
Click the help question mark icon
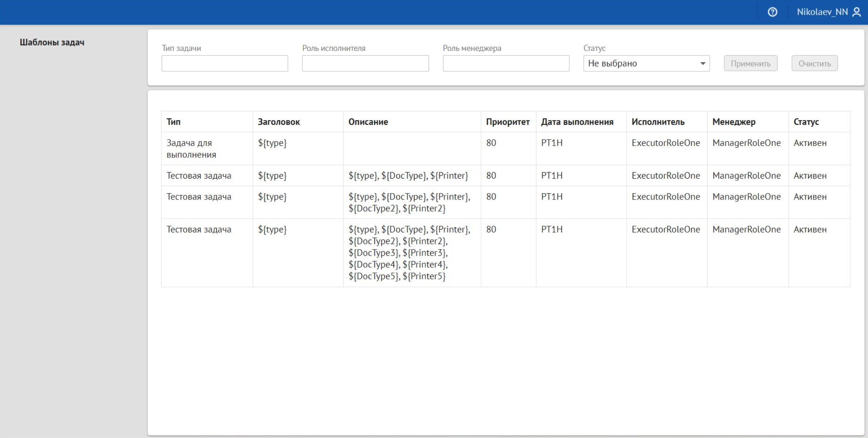coord(772,12)
